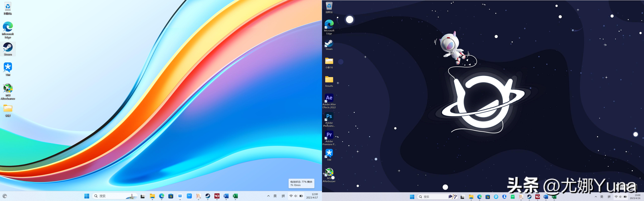This screenshot has height=201, width=644.
Task: Toggle 拼 pinyin input mode on left taskbar
Action: pos(283,196)
